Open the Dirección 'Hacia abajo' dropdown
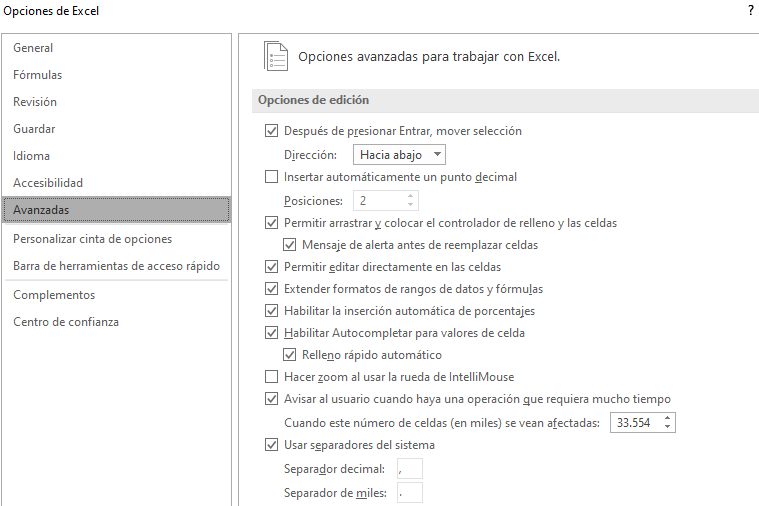The height and width of the screenshot is (506, 759). coord(399,155)
